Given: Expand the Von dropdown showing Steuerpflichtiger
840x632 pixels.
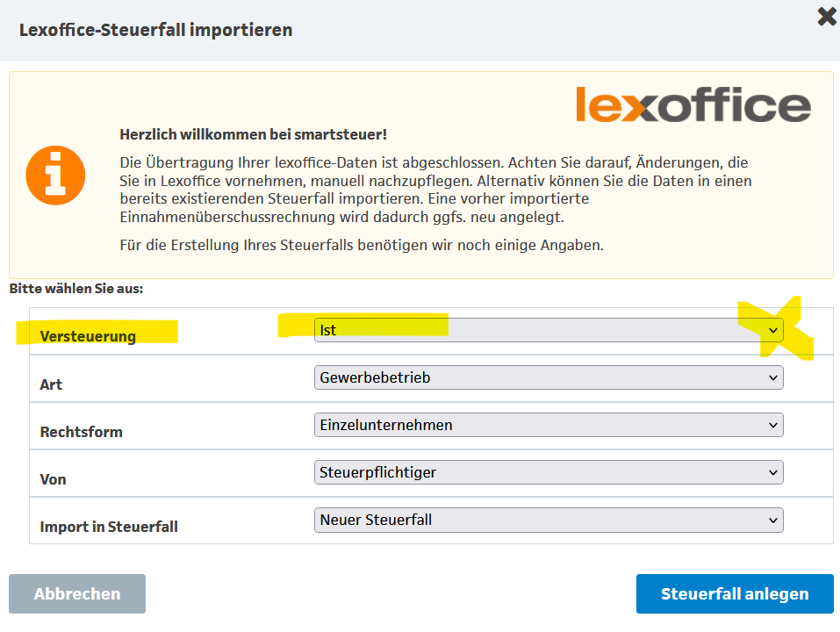Looking at the screenshot, I should point(548,472).
